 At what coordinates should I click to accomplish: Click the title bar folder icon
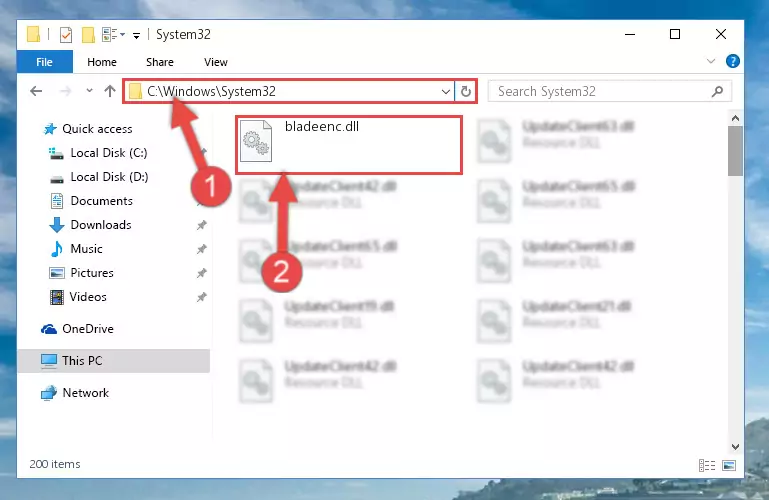[33, 34]
